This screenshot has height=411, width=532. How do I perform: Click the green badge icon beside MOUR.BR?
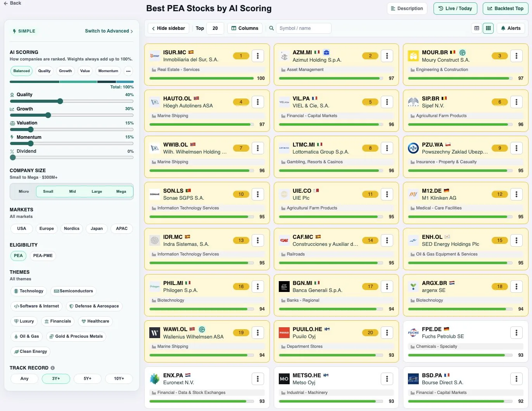(x=462, y=52)
